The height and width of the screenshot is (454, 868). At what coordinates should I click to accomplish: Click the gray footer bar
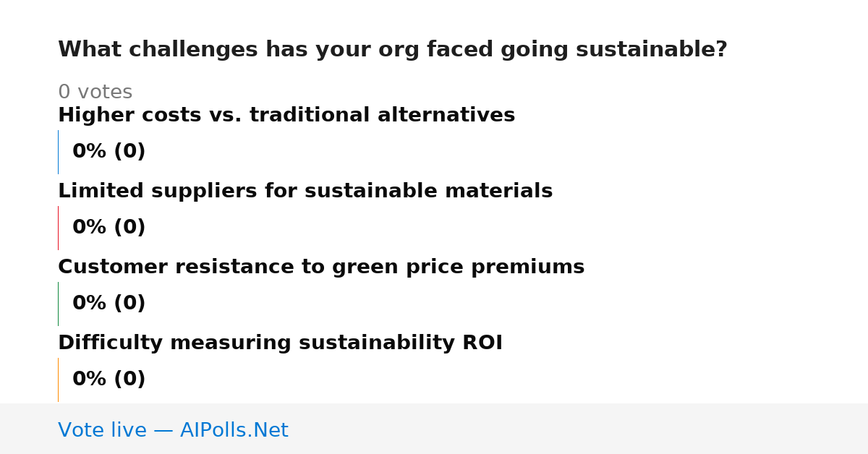(x=434, y=429)
